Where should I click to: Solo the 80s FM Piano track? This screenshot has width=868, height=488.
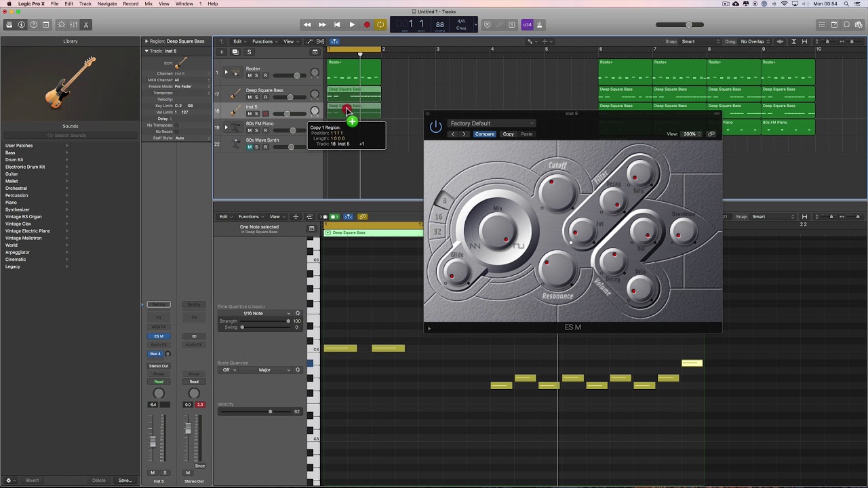256,130
